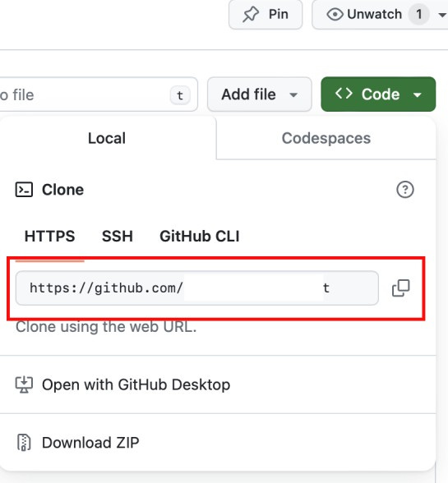Select the HTTPS clone method
448x483 pixels.
coord(49,237)
